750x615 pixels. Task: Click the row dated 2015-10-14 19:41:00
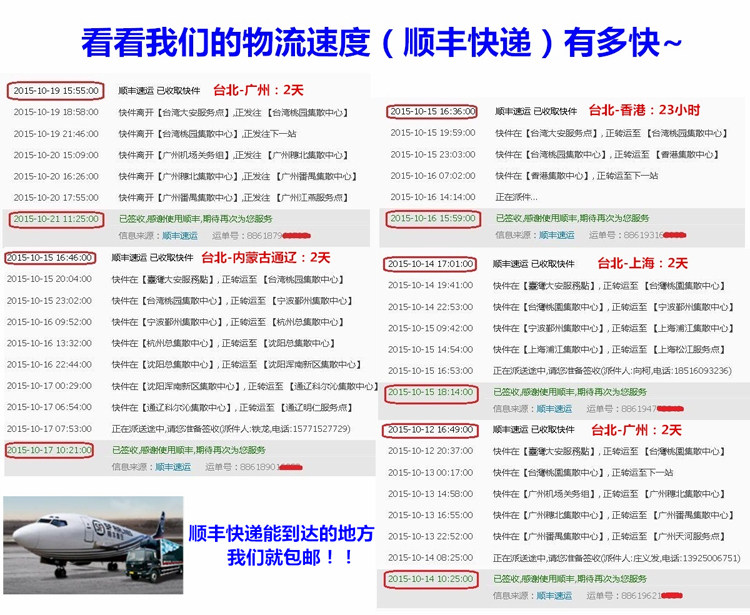tap(557, 286)
